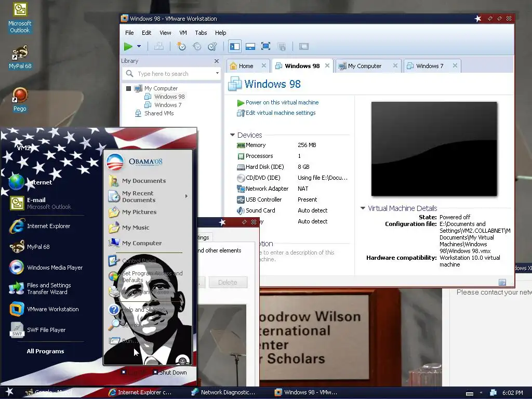Open the Edit menu in VMware Workstation

point(147,33)
